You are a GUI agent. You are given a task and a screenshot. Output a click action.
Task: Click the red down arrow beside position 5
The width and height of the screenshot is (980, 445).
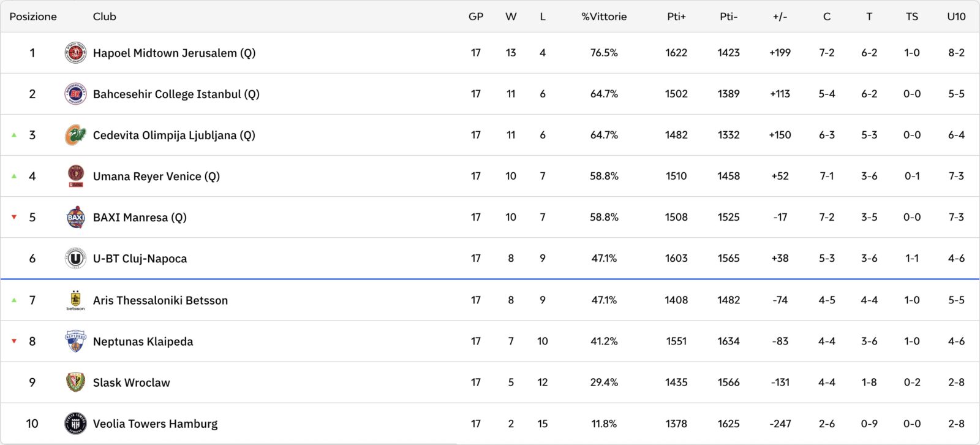pyautogui.click(x=14, y=217)
